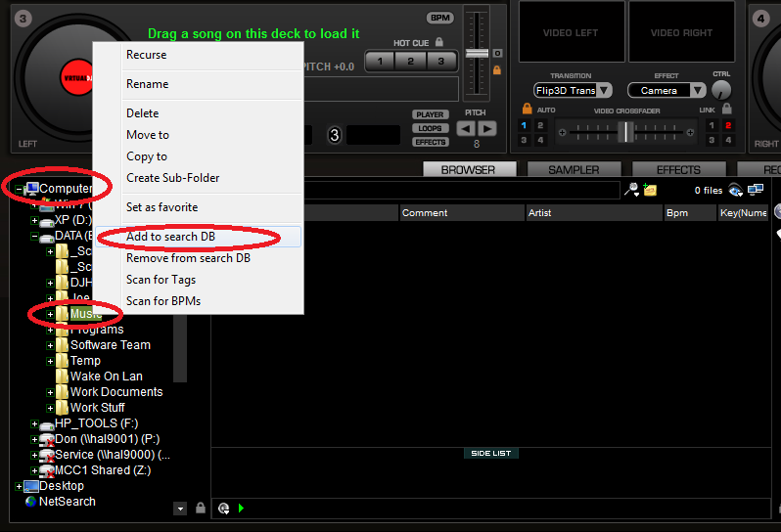This screenshot has width=781, height=532.
Task: Assign deck 4 on the right video side
Action: 728,141
